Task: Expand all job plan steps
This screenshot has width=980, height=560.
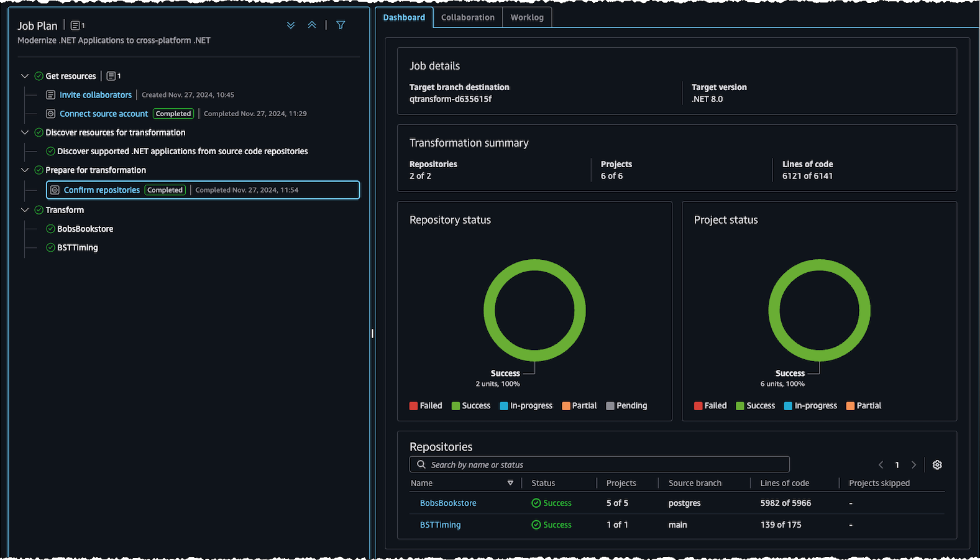Action: [290, 25]
